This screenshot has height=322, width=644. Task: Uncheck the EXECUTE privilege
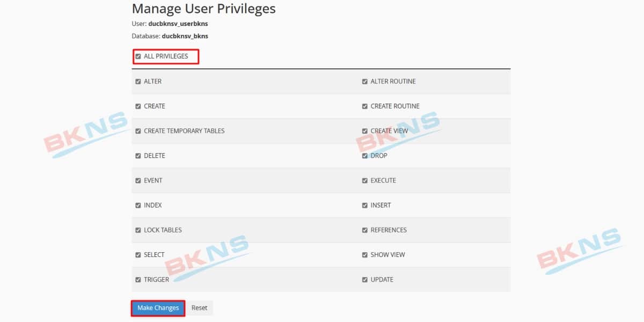(x=365, y=180)
